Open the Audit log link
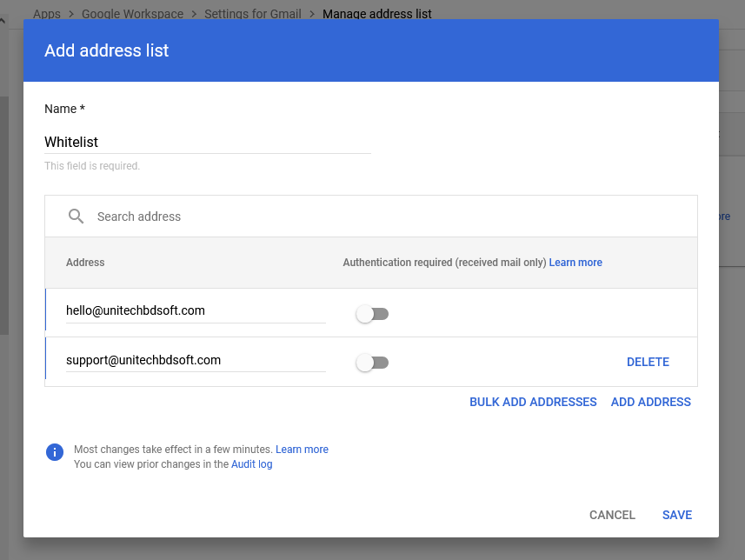The image size is (745, 560). [251, 464]
